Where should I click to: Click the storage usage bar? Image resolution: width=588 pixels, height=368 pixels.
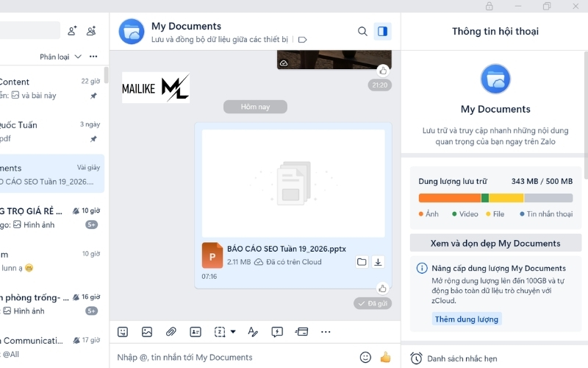(x=495, y=197)
